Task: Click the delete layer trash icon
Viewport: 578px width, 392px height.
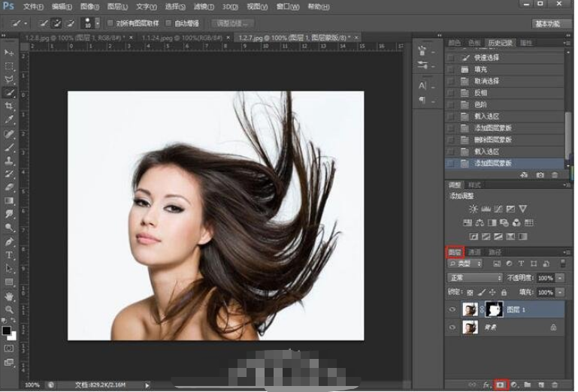Action: (x=555, y=384)
